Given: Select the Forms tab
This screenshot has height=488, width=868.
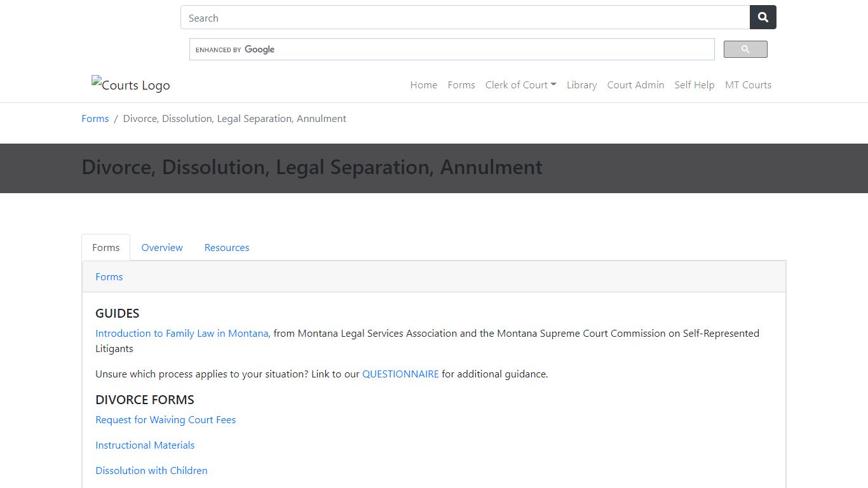Looking at the screenshot, I should [106, 247].
